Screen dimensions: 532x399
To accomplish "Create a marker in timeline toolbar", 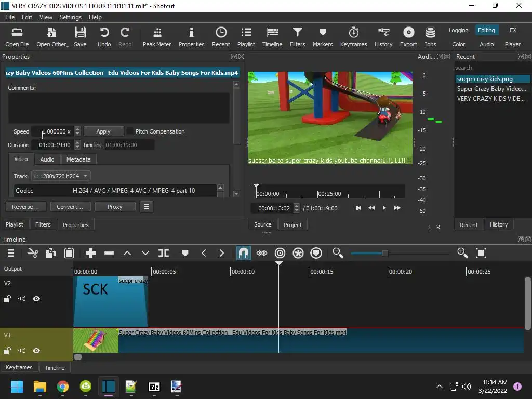I will coord(185,253).
